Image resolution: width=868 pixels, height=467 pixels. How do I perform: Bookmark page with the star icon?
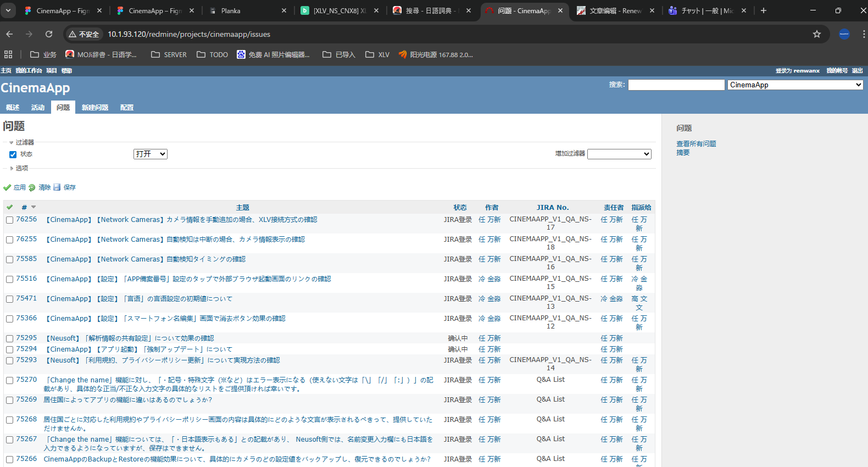point(817,34)
